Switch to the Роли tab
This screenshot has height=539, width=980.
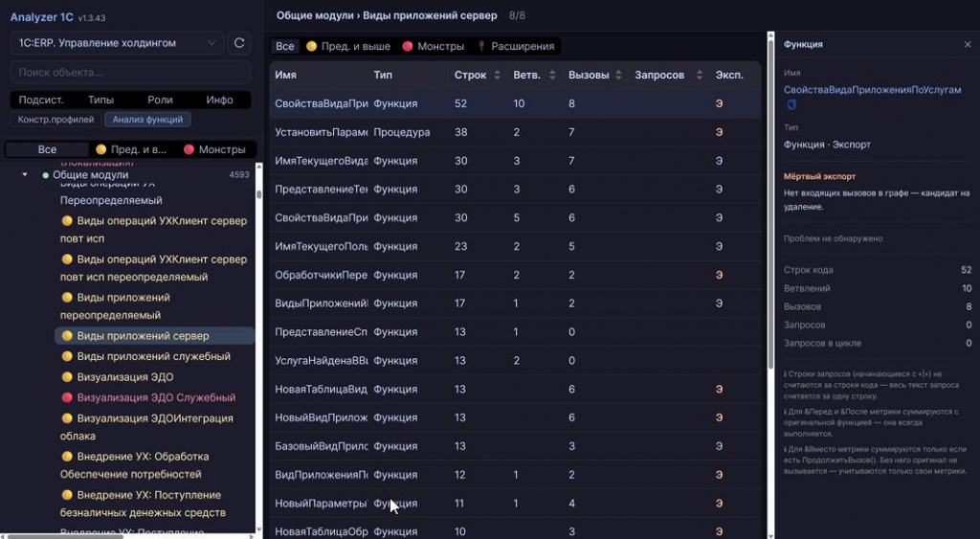coord(160,100)
